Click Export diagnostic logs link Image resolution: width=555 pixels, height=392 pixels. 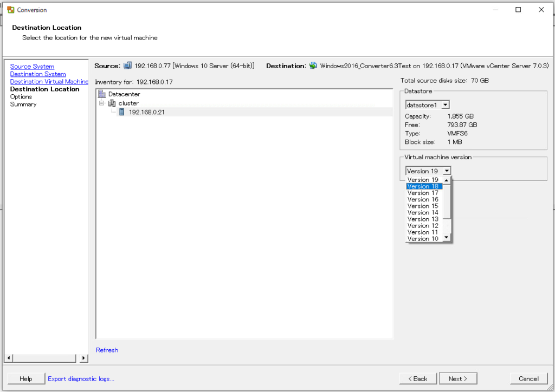click(x=81, y=378)
